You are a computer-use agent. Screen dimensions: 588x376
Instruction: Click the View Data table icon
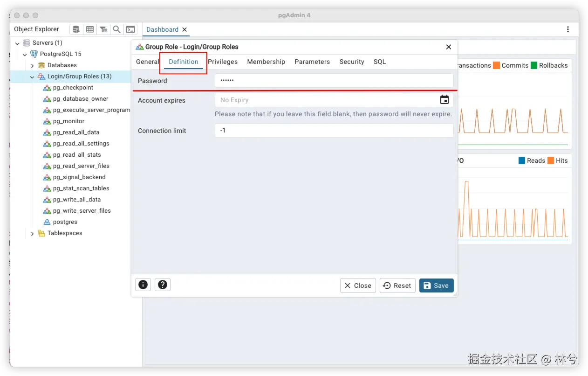point(90,29)
